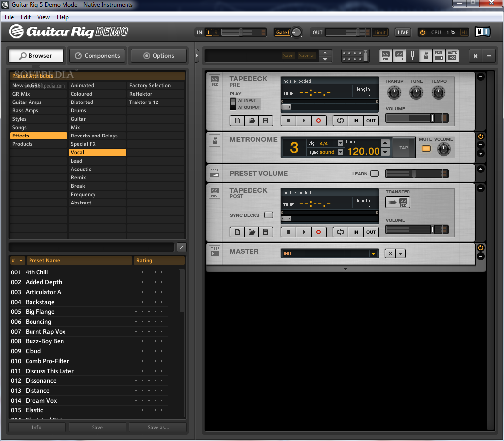504x441 pixels.
Task: Toggle loop in Tapedeck Post
Action: tap(341, 232)
